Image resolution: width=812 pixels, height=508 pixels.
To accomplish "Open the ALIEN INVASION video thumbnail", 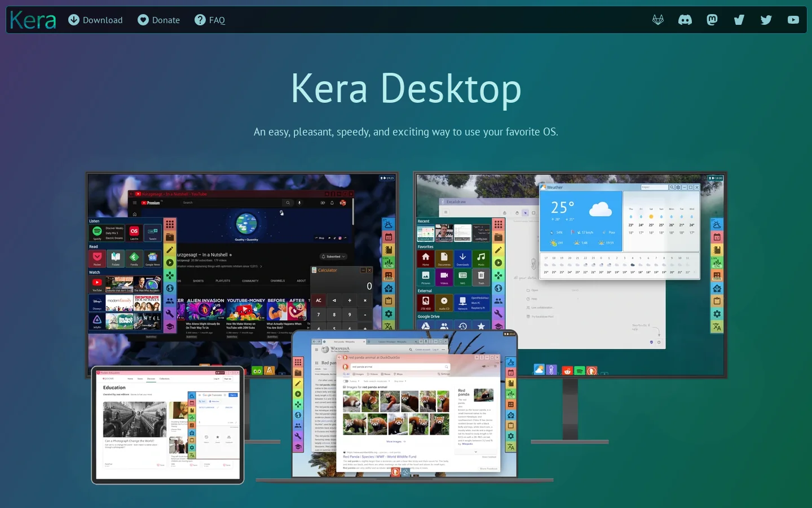I will (206, 310).
